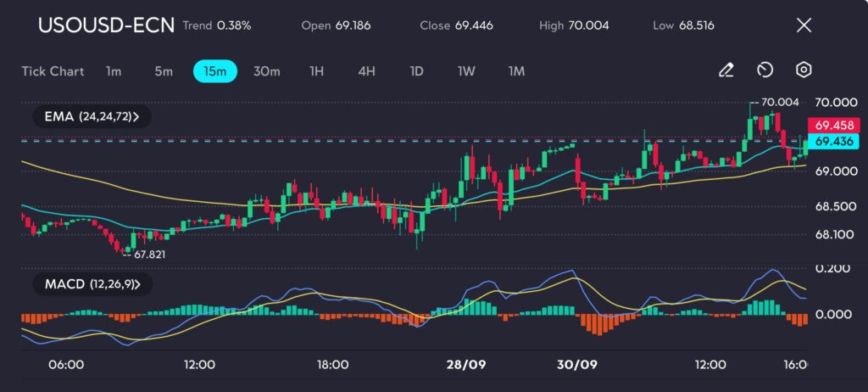Close the USOUSD-ECN chart panel

coord(804,25)
